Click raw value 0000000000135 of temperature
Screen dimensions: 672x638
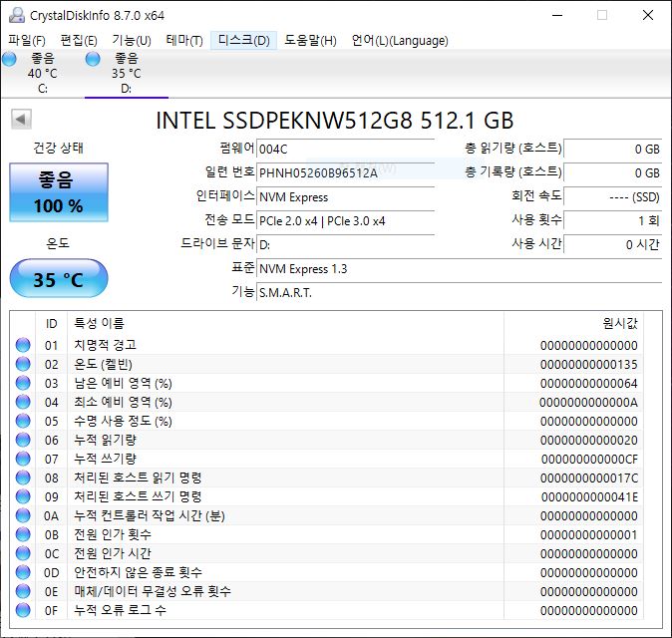[589, 365]
